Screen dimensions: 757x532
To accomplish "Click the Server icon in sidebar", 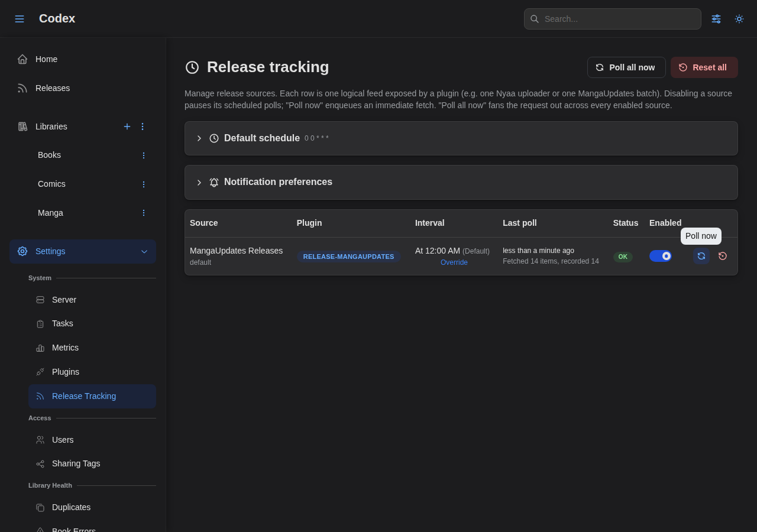I will pyautogui.click(x=40, y=300).
